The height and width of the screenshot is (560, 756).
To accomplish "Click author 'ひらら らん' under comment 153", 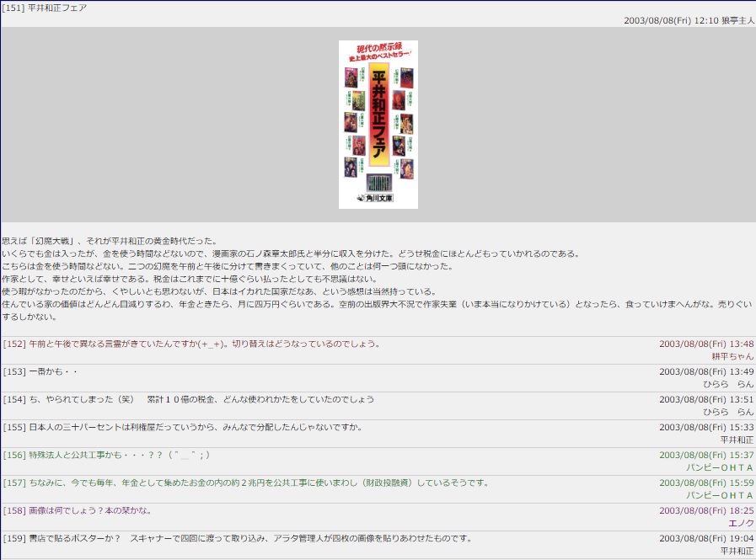I will click(x=728, y=384).
